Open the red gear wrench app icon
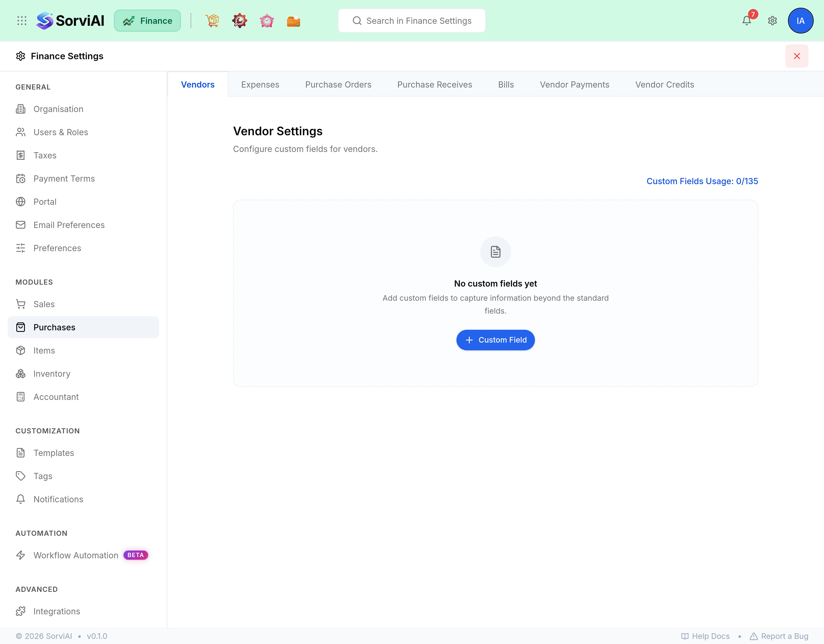Screen dimensions: 824x644 coord(239,21)
